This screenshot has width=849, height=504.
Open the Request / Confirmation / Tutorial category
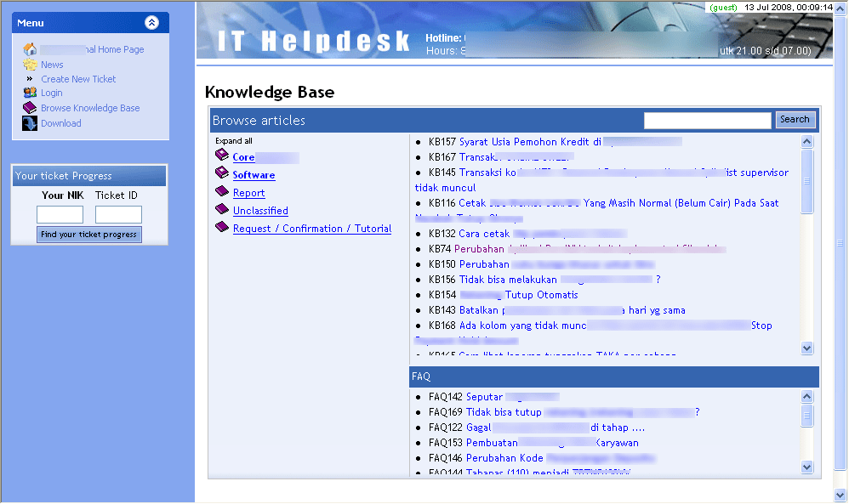coord(312,229)
